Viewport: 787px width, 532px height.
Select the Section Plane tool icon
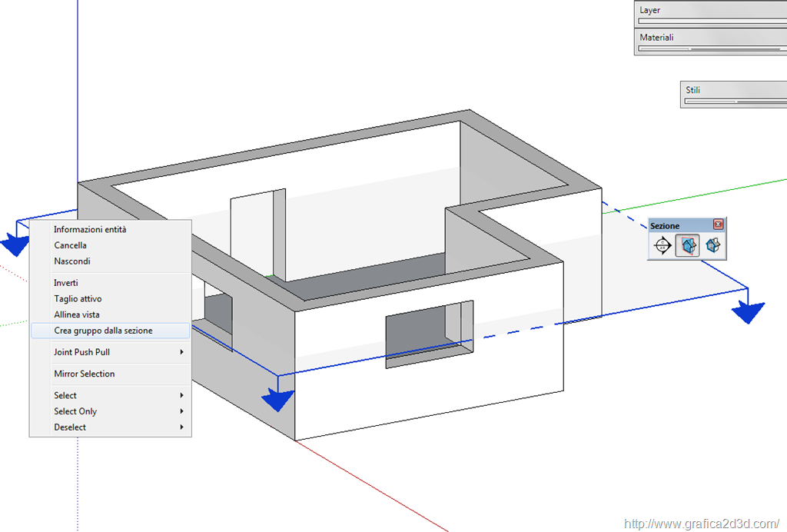coord(662,246)
